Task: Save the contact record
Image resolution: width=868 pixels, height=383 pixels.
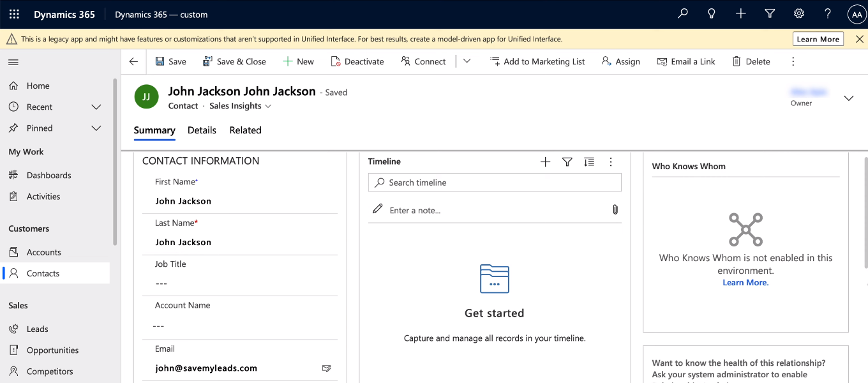Action: click(x=170, y=61)
